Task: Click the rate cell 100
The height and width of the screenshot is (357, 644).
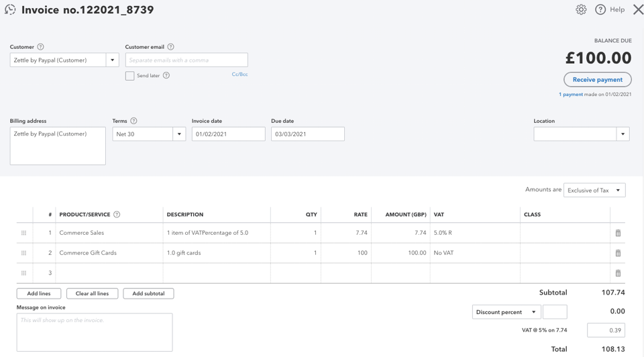Action: (346, 253)
